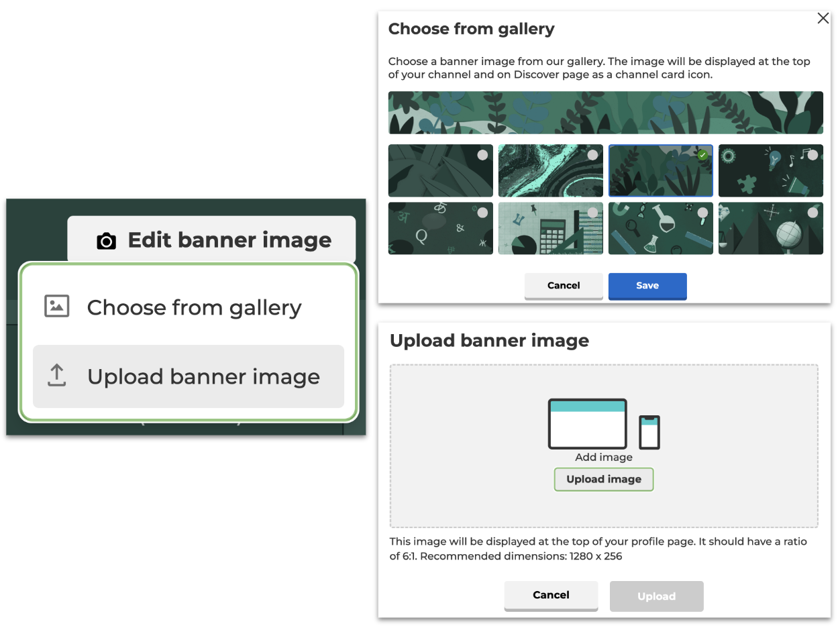840x628 pixels.
Task: Click the green checkmark on selected banner
Action: 702,155
